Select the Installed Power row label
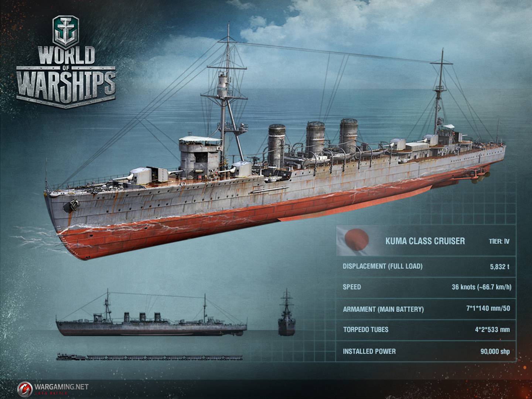This screenshot has width=532, height=399. click(x=369, y=351)
